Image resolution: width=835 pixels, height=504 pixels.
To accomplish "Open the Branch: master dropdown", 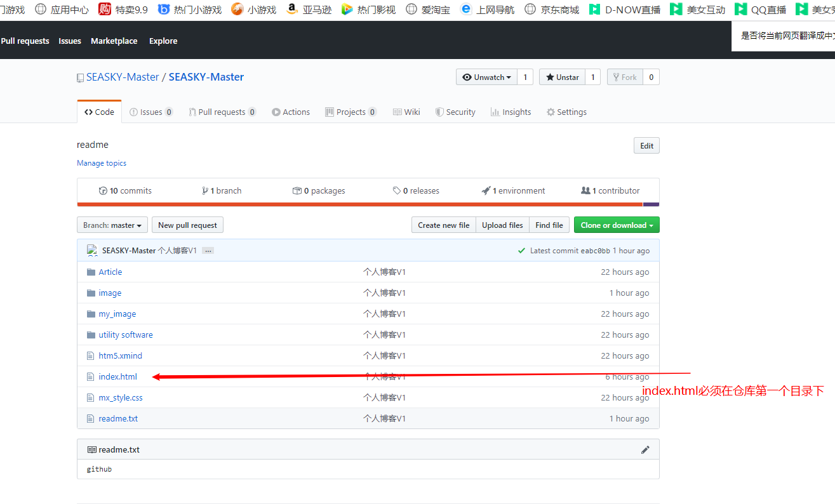I will click(x=112, y=225).
